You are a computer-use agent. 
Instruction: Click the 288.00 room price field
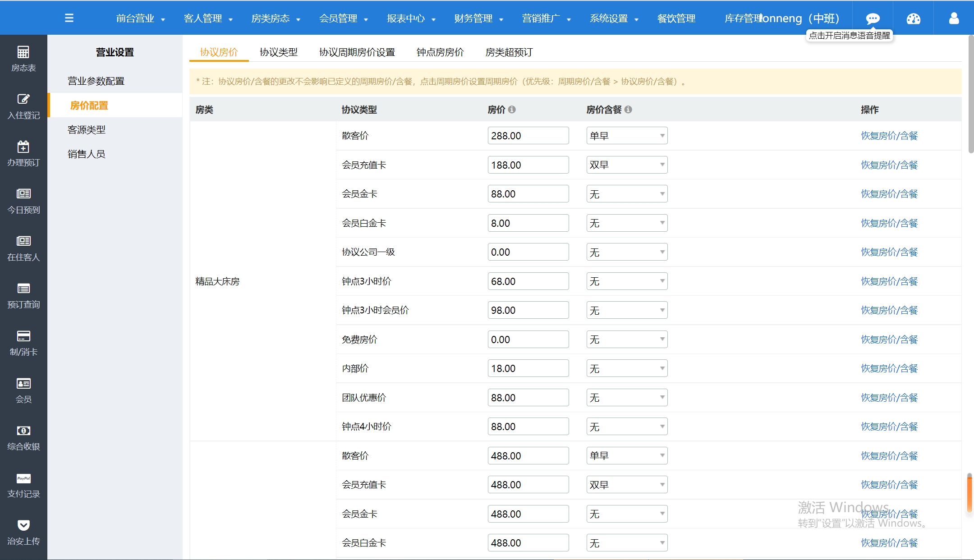coord(528,136)
